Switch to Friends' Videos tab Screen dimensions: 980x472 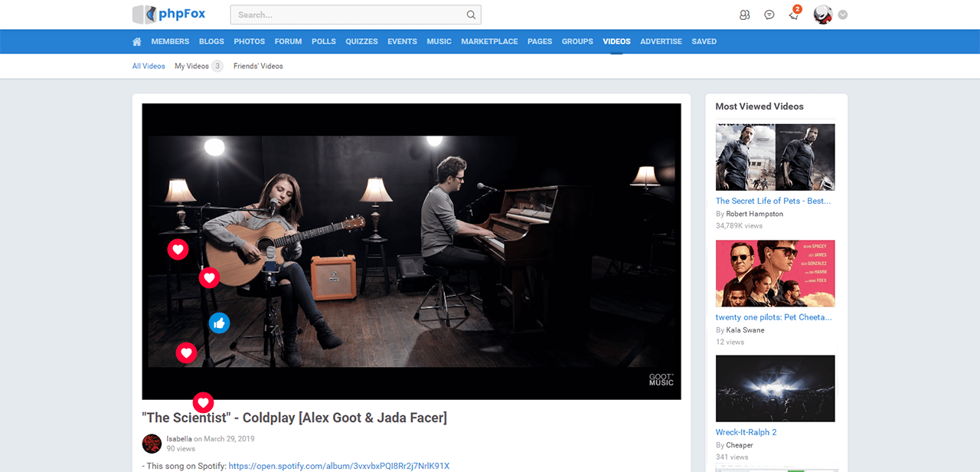click(x=258, y=66)
